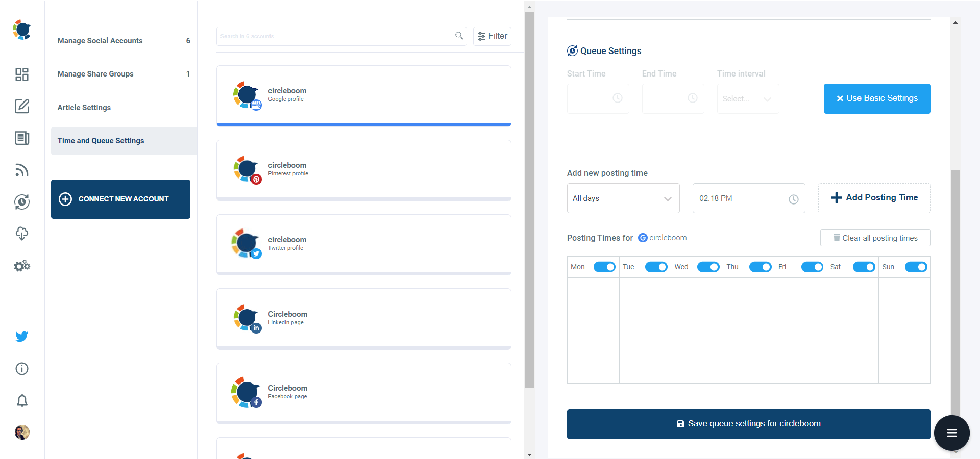
Task: Click Clear all posting times
Action: tap(874, 238)
